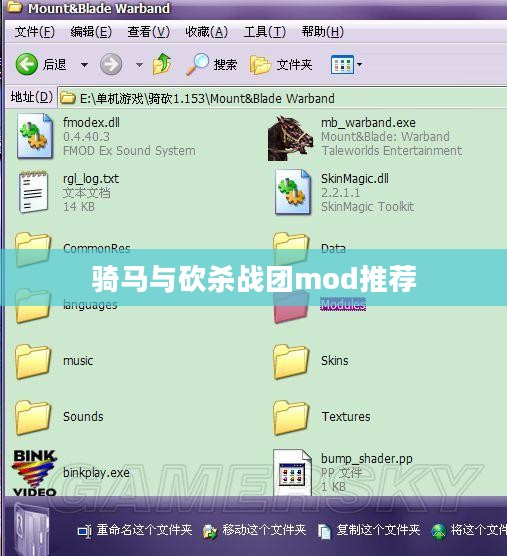Select the SkinMagic.dll file name

coord(355,179)
